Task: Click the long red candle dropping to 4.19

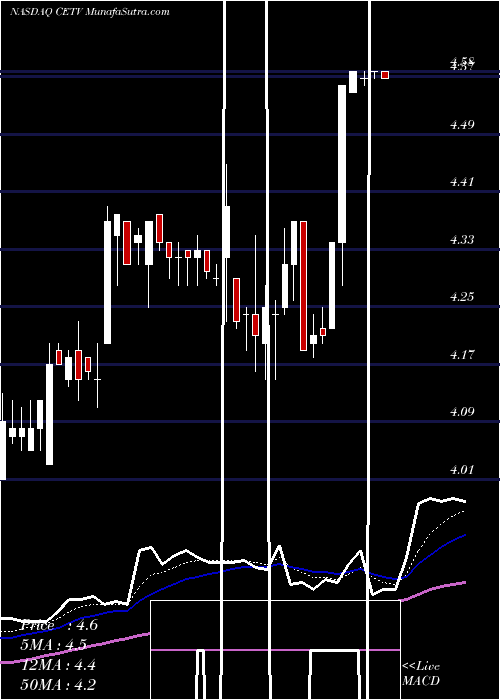Action: click(x=304, y=286)
